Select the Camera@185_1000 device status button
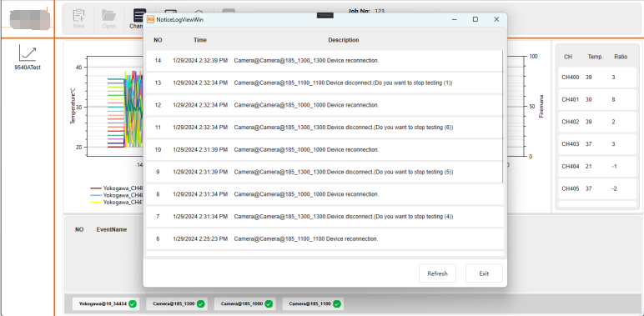 coord(244,304)
